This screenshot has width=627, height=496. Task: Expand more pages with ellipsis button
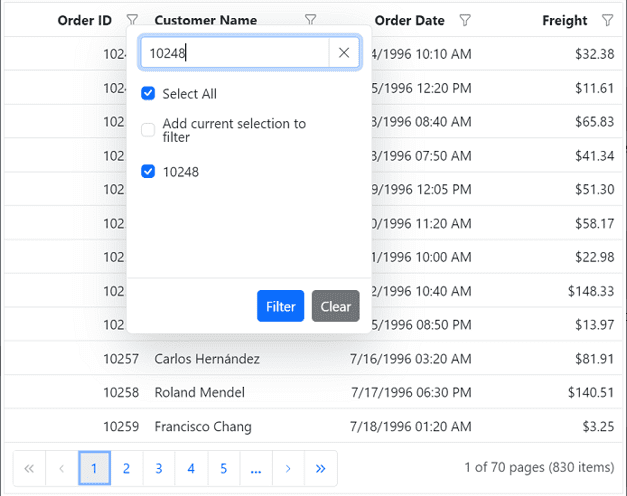click(x=256, y=468)
